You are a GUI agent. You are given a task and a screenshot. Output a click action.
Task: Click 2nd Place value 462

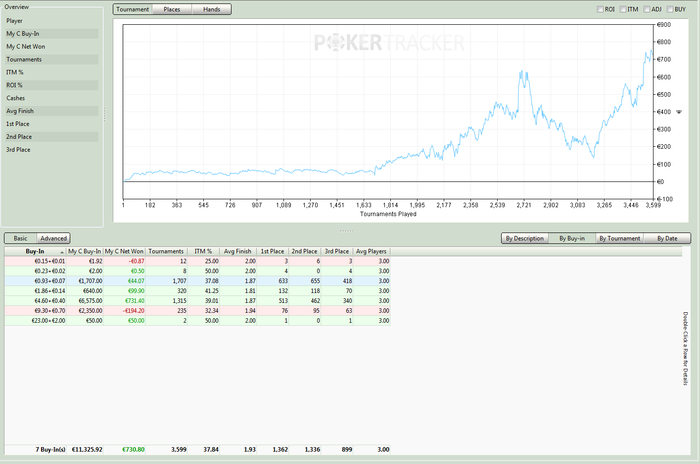click(314, 301)
